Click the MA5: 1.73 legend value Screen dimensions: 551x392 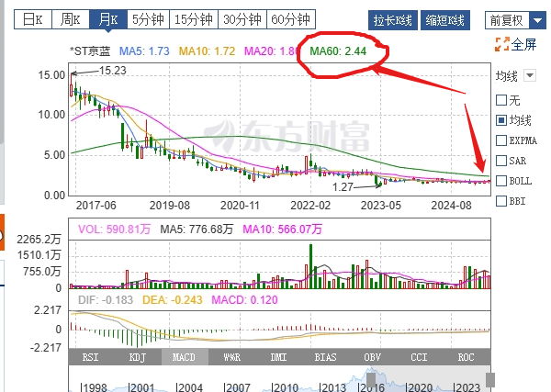tap(144, 51)
